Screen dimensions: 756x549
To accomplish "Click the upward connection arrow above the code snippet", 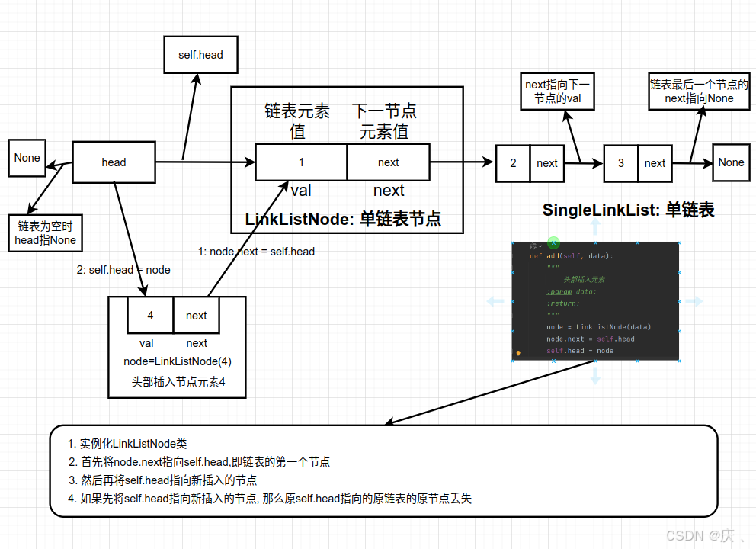I will tap(595, 226).
